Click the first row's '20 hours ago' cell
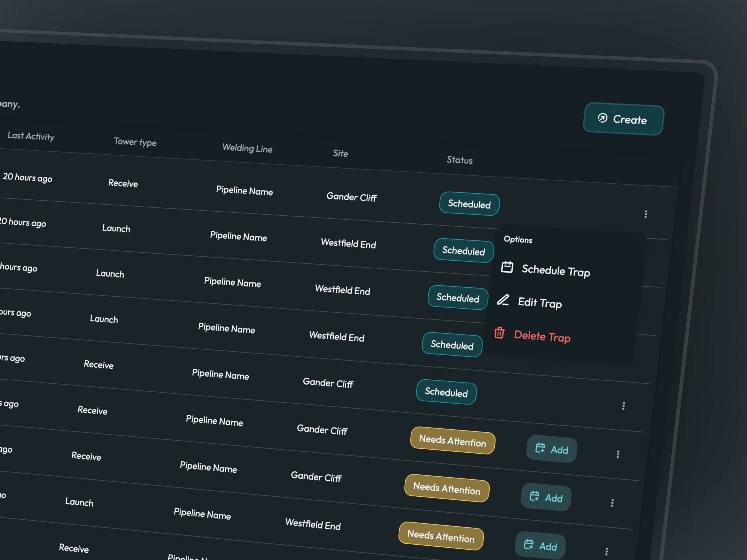 click(27, 177)
